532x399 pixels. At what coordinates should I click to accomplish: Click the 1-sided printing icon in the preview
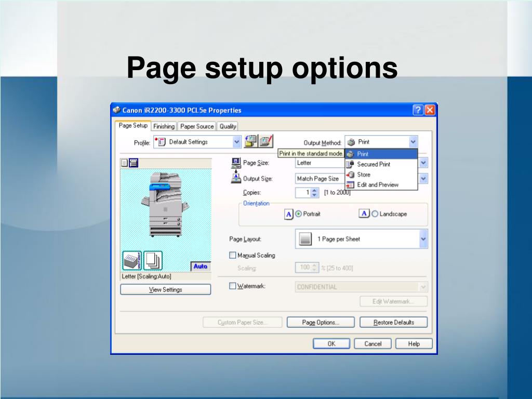[x=131, y=261]
